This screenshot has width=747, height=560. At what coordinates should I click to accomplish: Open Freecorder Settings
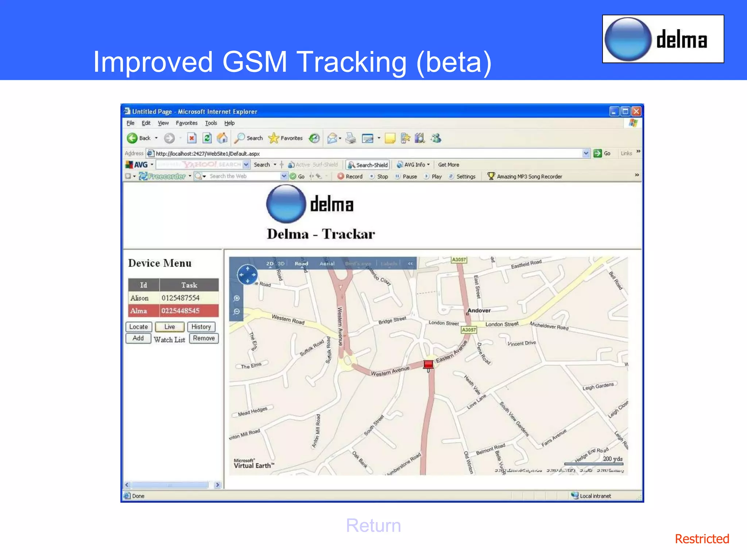click(x=462, y=176)
